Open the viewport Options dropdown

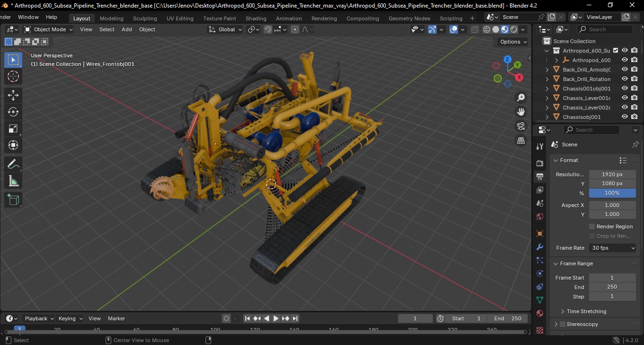pyautogui.click(x=514, y=42)
